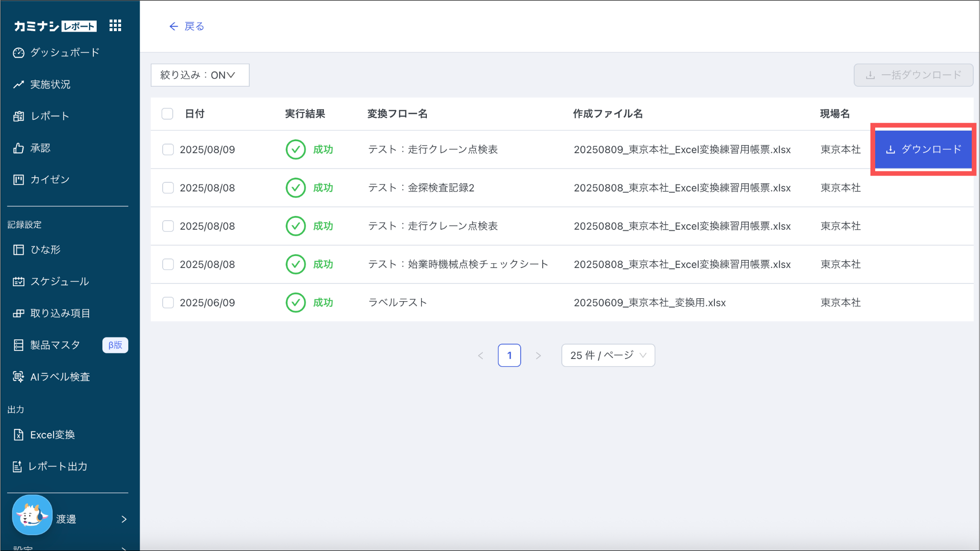Click the カイゼン board icon
The width and height of the screenshot is (980, 551).
[19, 180]
